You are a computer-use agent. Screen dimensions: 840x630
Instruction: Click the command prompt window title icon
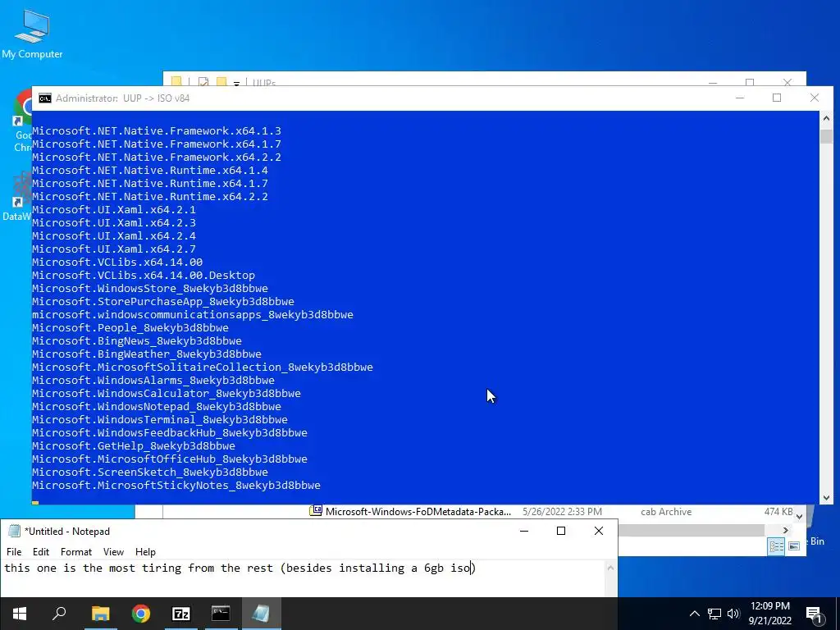pyautogui.click(x=45, y=98)
